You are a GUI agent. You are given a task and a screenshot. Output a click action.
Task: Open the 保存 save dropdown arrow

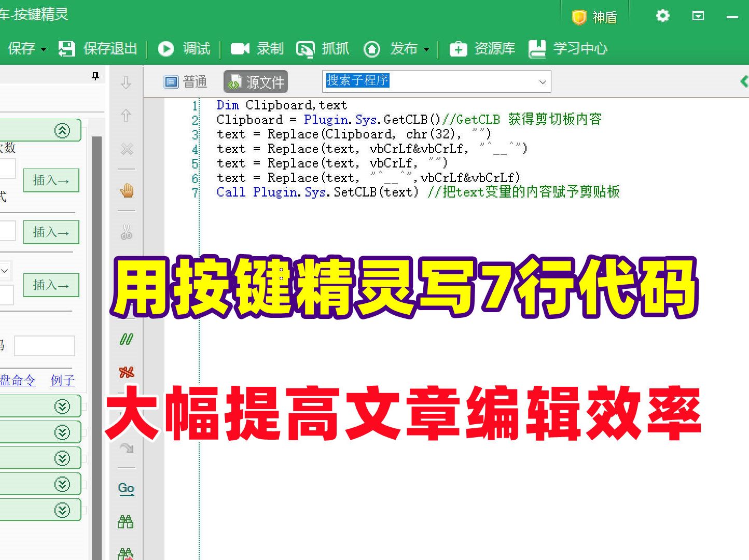tap(44, 49)
